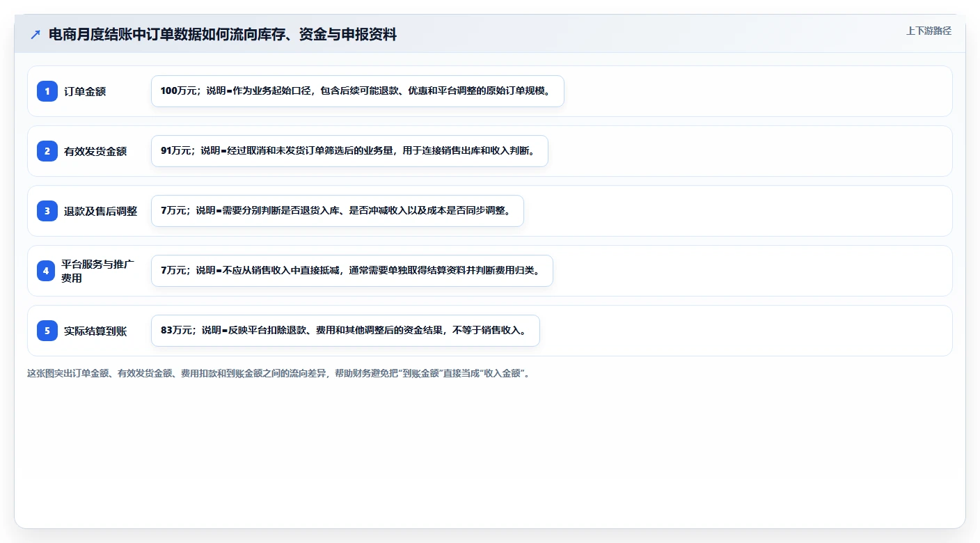Open the 7万元 description about 退货入库
Image resolution: width=980 pixels, height=543 pixels.
click(x=337, y=211)
